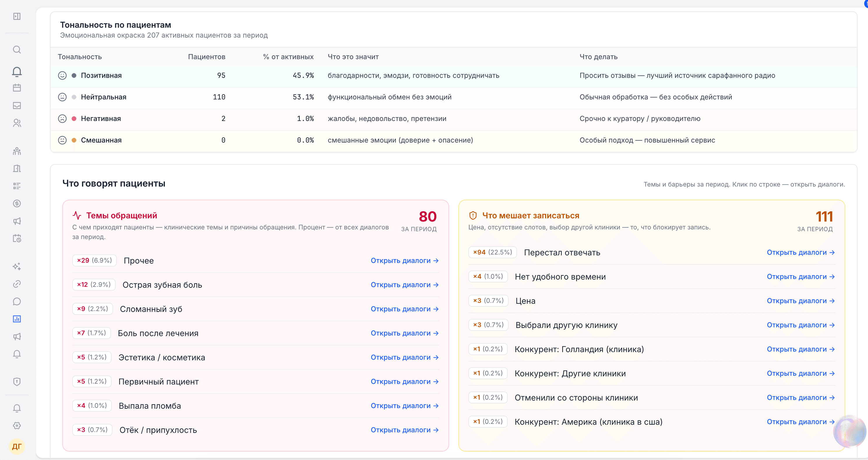The width and height of the screenshot is (868, 460).
Task: Open the building icon in the sidebar
Action: point(17,168)
